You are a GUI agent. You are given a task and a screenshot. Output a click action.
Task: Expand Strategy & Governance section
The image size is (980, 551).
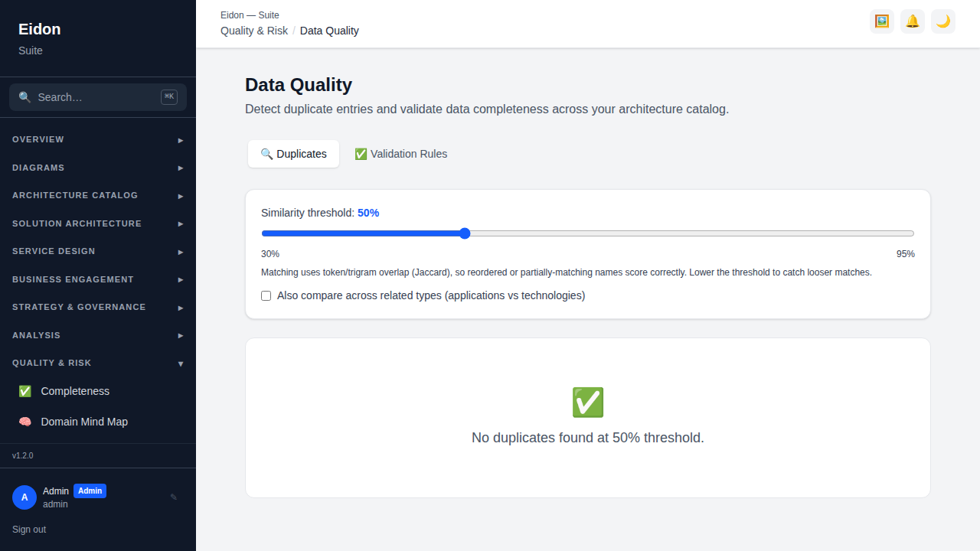point(98,307)
